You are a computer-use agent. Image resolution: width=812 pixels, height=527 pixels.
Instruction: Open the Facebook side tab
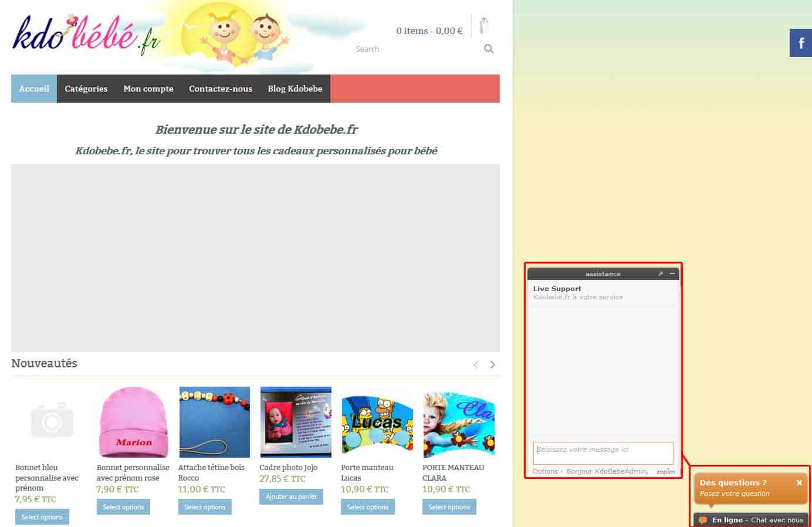point(801,42)
